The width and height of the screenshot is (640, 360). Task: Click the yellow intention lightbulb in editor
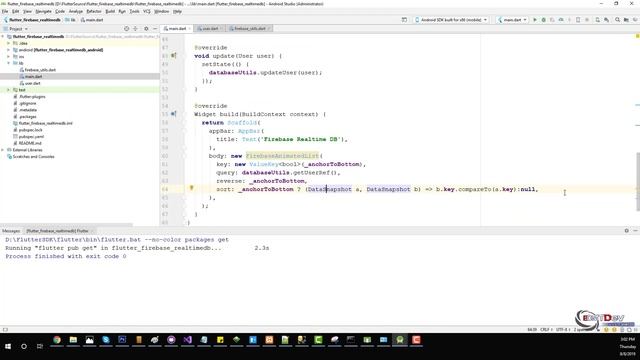[191, 188]
